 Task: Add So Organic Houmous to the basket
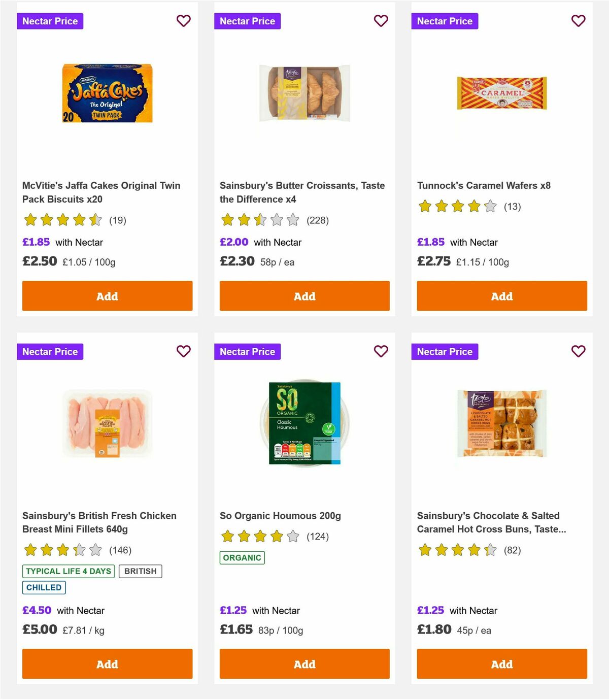tap(304, 663)
